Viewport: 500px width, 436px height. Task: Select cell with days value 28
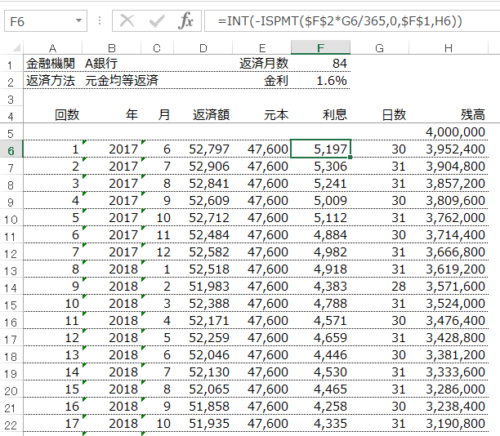point(380,287)
